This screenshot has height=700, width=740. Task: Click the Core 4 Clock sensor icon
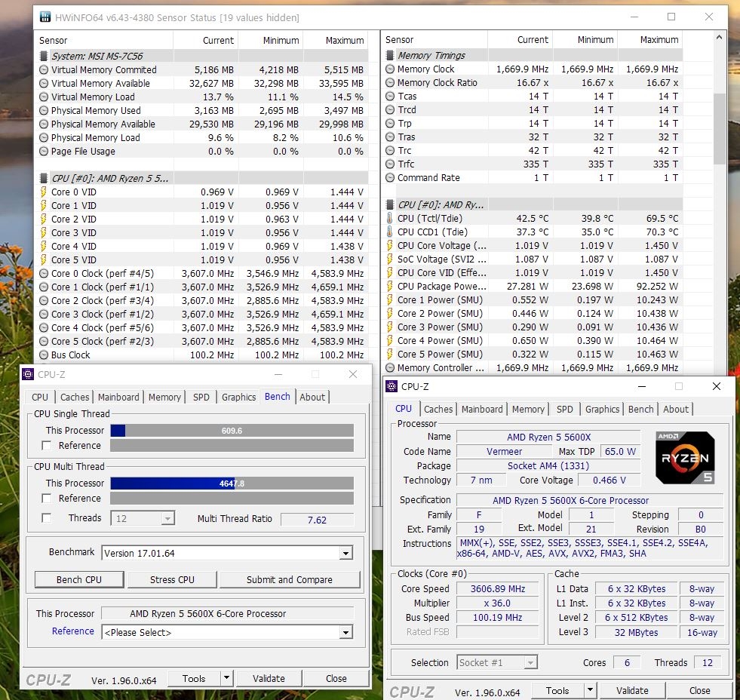44,328
